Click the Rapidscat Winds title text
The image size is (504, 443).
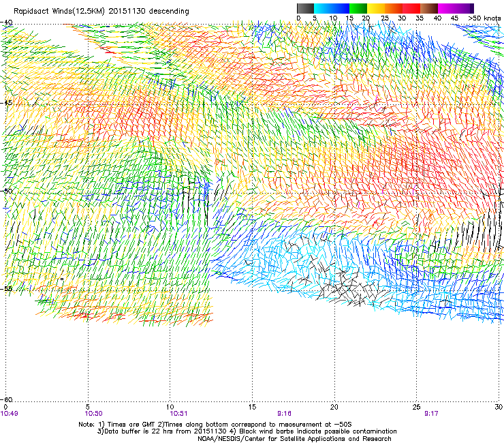101,12
